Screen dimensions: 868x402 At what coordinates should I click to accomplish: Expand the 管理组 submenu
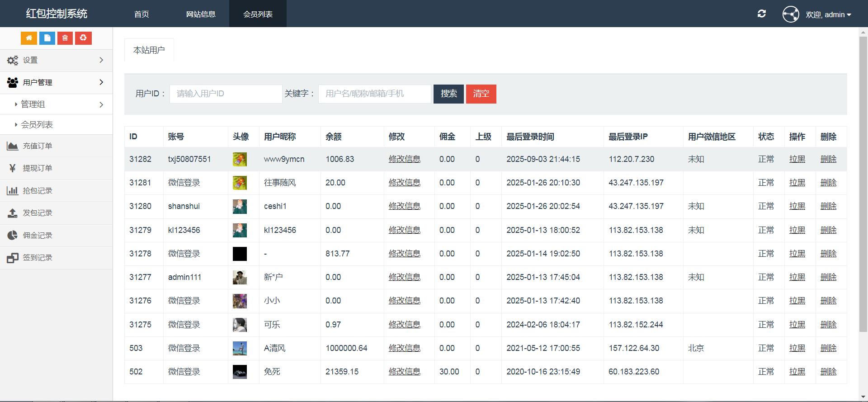coord(59,104)
